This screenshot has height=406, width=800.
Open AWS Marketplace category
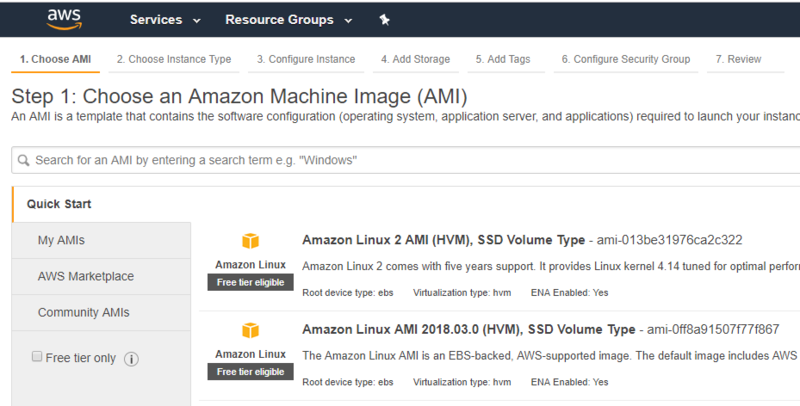[102, 276]
